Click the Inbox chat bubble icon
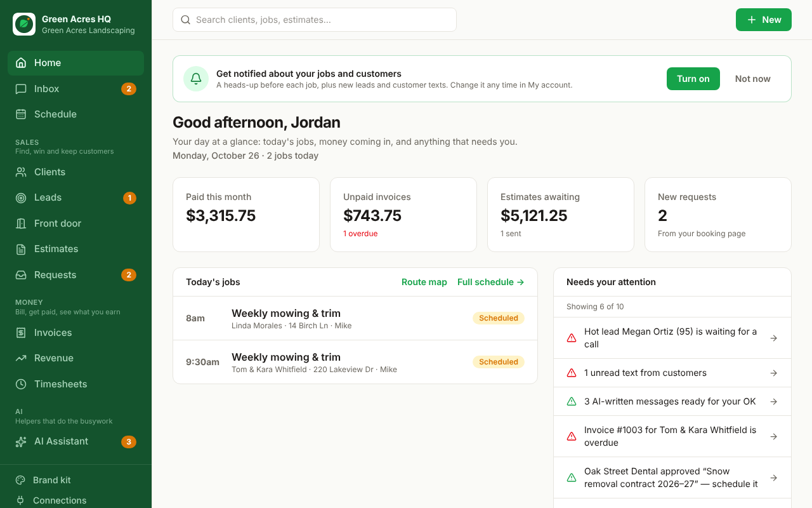The image size is (812, 508). (21, 89)
